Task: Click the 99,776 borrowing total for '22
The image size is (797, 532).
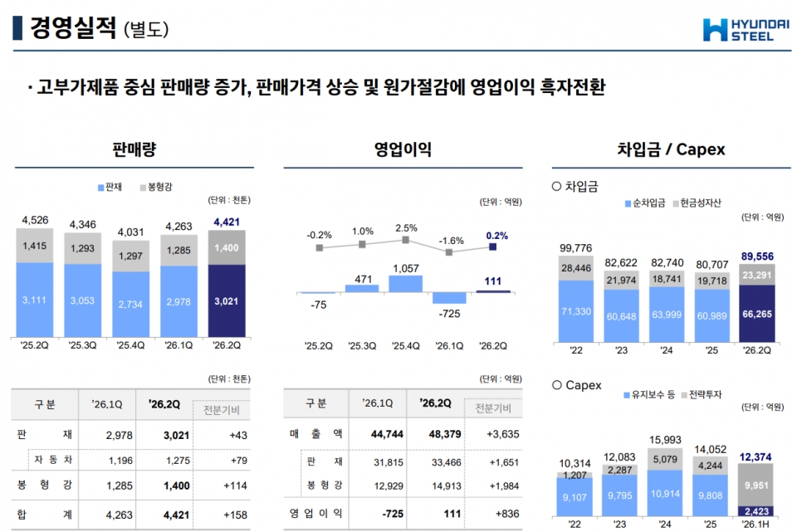Action: pyautogui.click(x=576, y=248)
